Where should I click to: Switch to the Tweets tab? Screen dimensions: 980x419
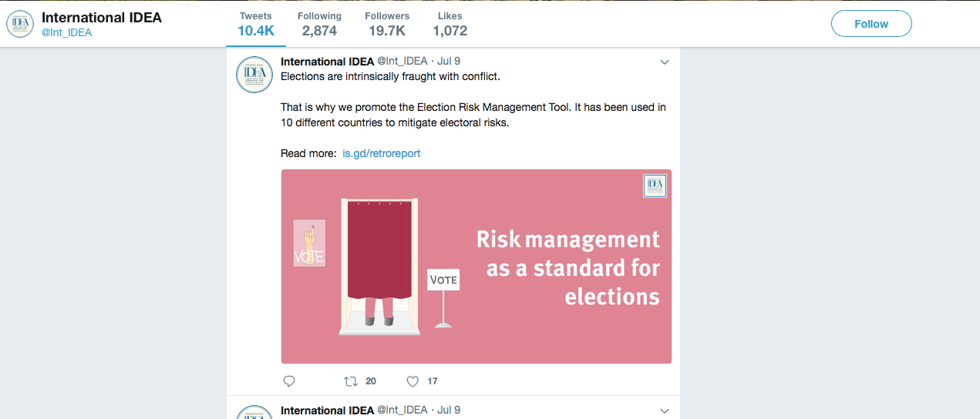[256, 24]
